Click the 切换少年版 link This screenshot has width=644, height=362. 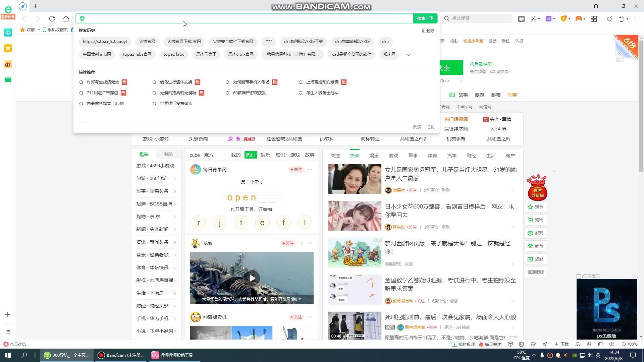pyautogui.click(x=473, y=41)
